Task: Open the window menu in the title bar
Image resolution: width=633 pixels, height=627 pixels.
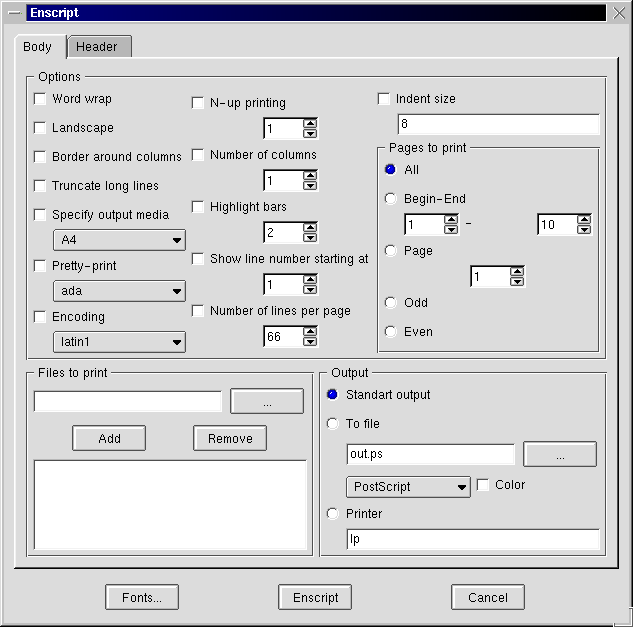Action: tap(15, 13)
